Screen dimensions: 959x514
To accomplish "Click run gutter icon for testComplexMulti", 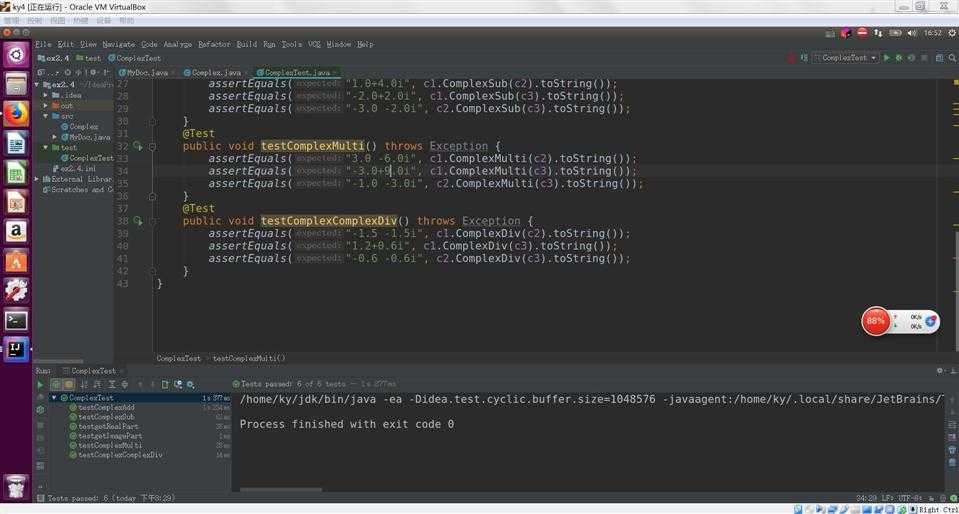I will [138, 146].
